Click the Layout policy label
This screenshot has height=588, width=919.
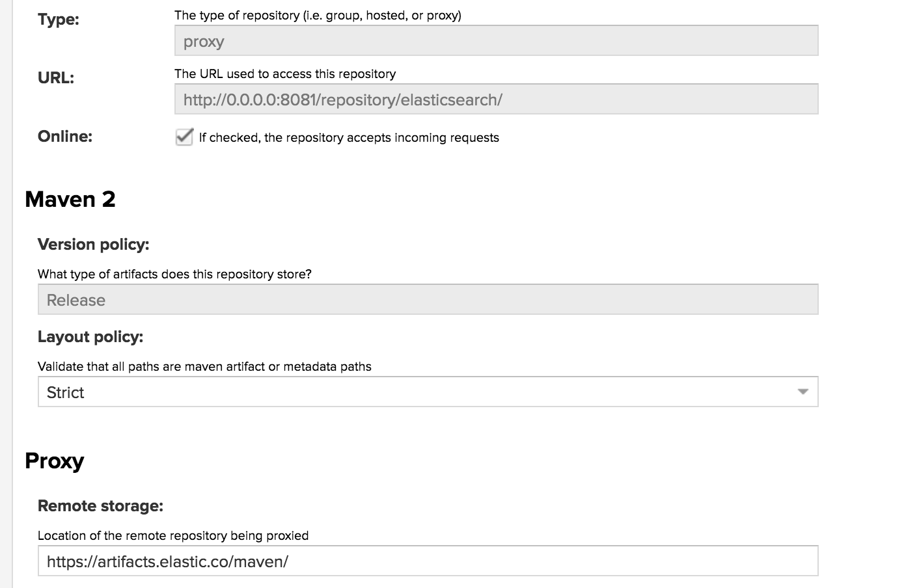(x=90, y=337)
